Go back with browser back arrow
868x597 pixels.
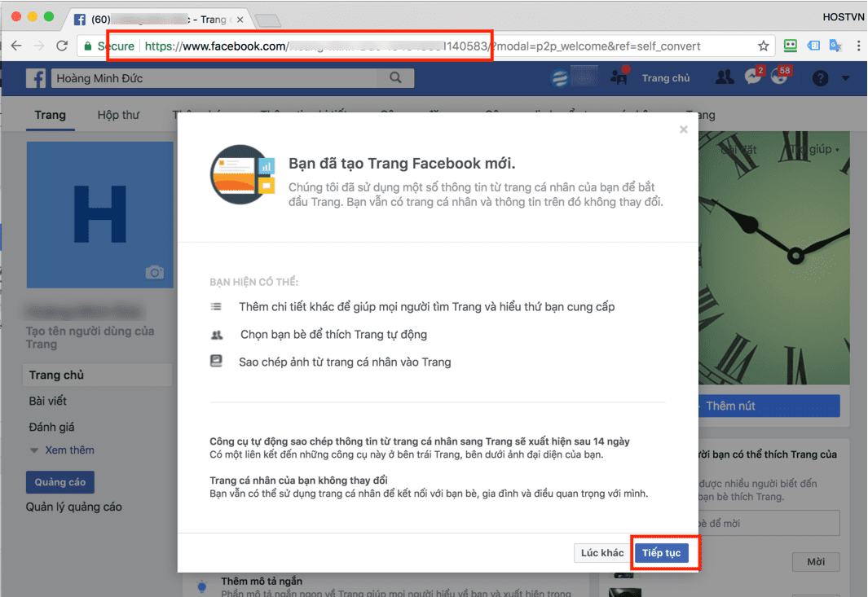pos(16,46)
